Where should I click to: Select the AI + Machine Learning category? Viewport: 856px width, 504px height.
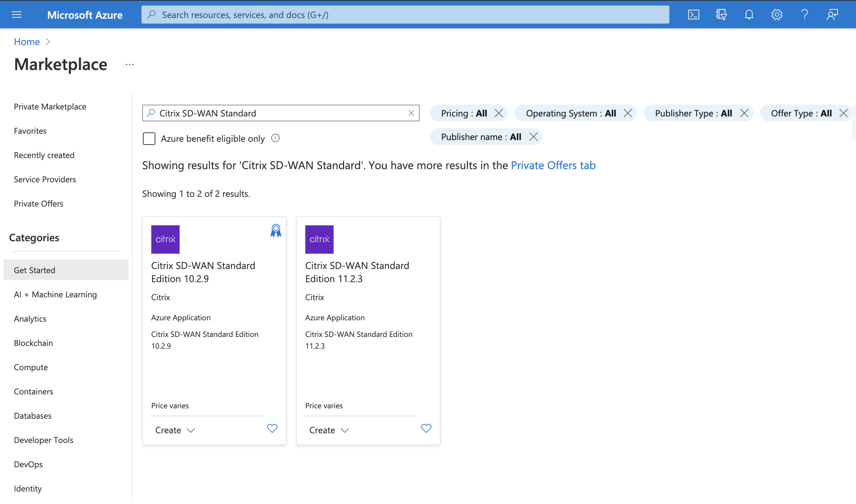[55, 295]
